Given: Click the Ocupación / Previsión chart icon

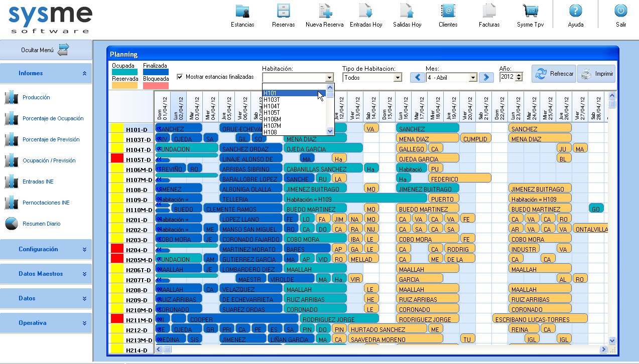Looking at the screenshot, I should tap(12, 160).
